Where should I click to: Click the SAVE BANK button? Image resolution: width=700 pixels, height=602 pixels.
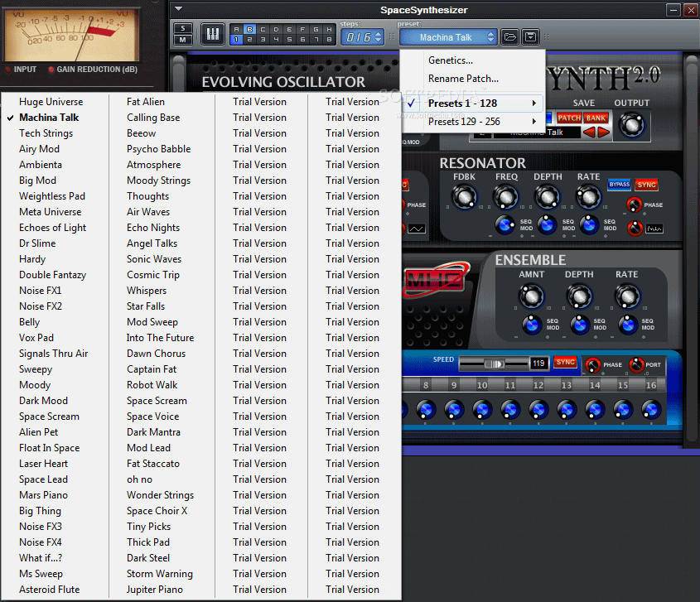(x=596, y=118)
